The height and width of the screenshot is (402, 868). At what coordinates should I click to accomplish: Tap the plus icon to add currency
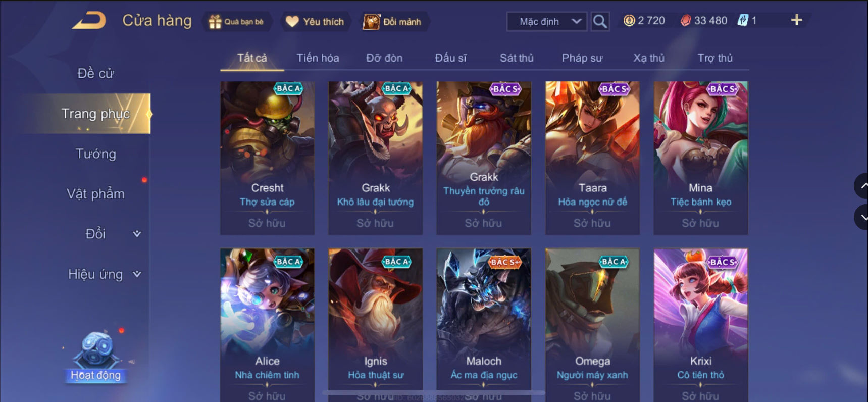click(x=796, y=20)
